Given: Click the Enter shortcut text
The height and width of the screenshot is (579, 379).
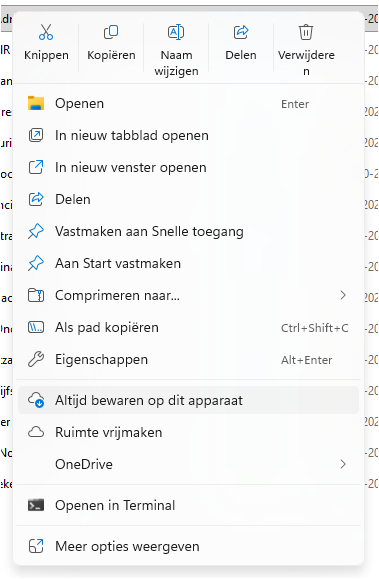Looking at the screenshot, I should (x=295, y=104).
